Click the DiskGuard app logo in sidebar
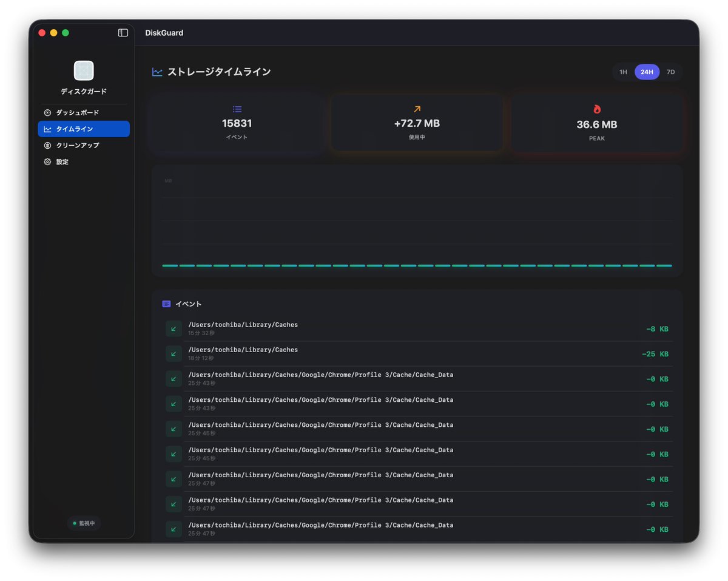Viewport: 728px width, 581px height. tap(84, 70)
